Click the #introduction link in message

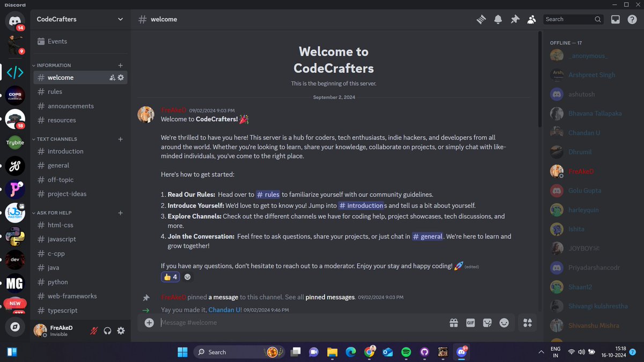[361, 205]
